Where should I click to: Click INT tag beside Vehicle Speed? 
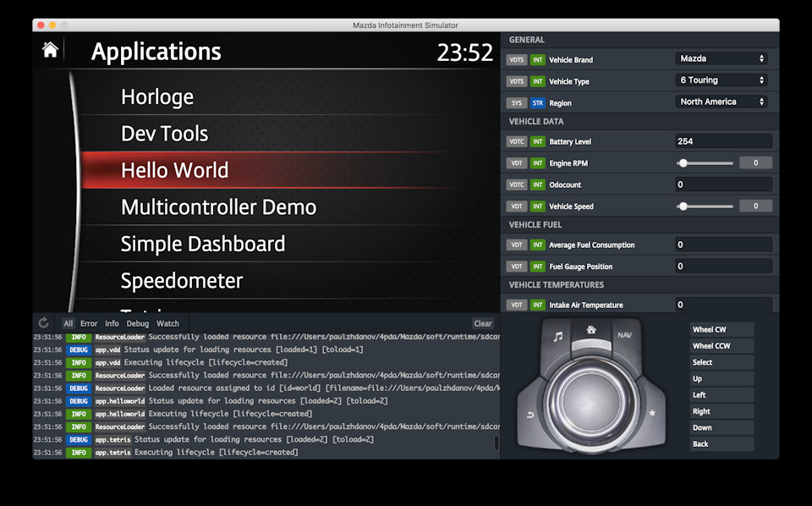[x=538, y=206]
